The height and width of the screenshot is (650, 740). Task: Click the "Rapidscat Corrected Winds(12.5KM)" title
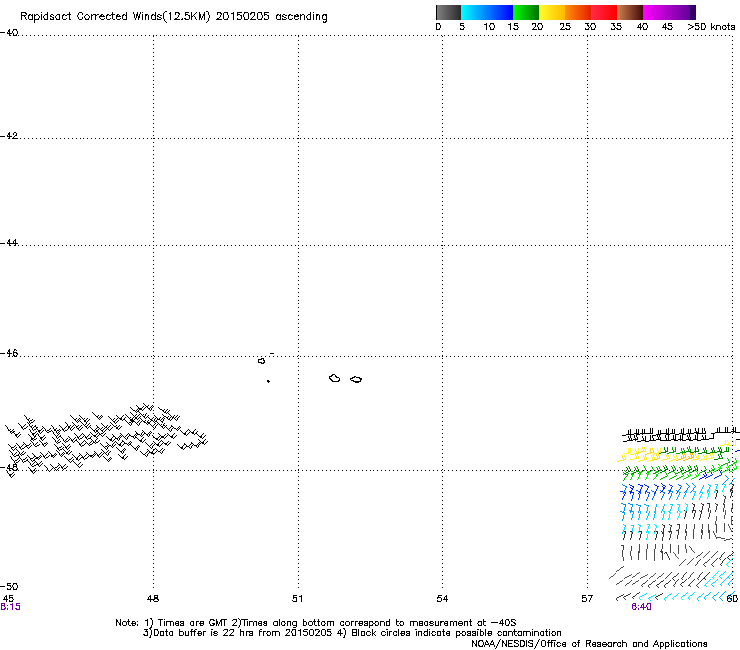click(115, 17)
